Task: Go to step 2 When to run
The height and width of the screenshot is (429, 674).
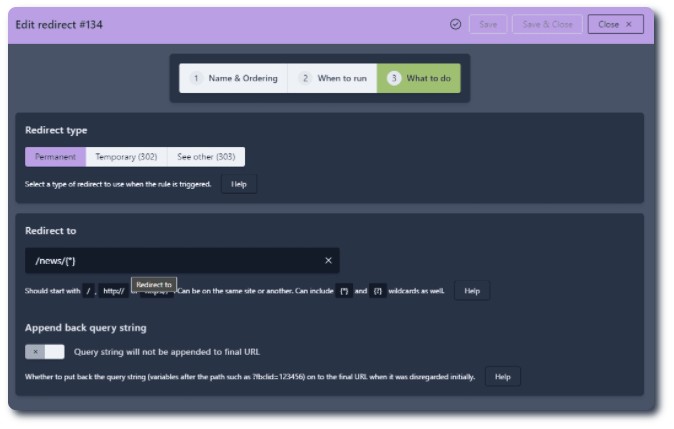Action: [332, 78]
